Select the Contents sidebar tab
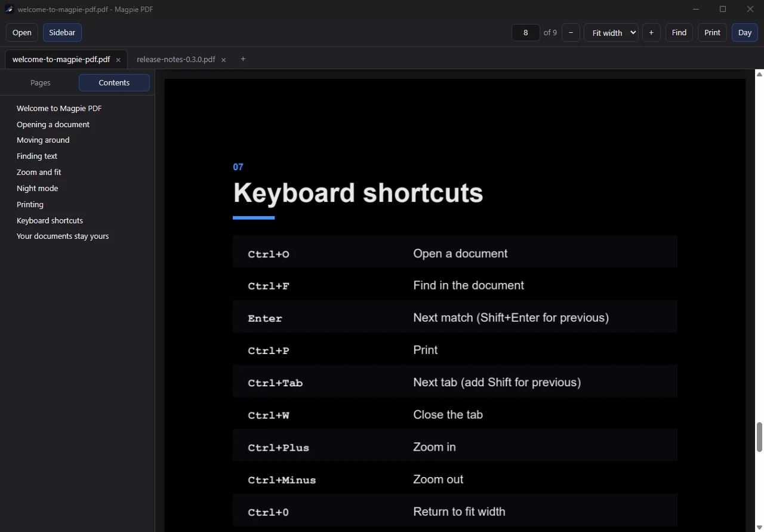The image size is (764, 532). point(114,83)
